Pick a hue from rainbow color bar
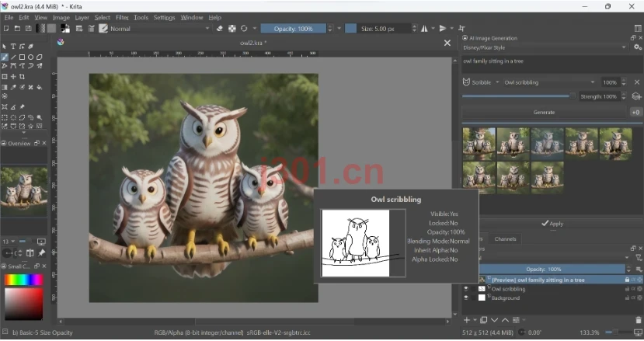Viewport: 644px width, 341px height. pos(24,280)
